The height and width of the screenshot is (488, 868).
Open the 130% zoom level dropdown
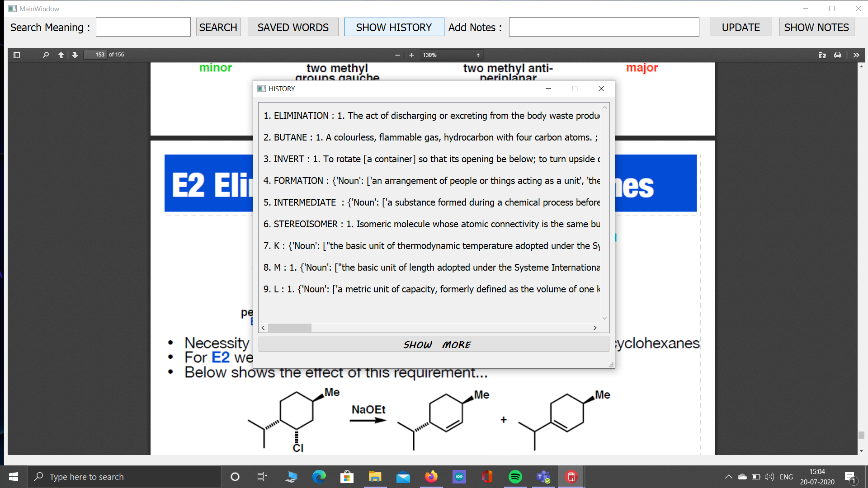point(451,55)
